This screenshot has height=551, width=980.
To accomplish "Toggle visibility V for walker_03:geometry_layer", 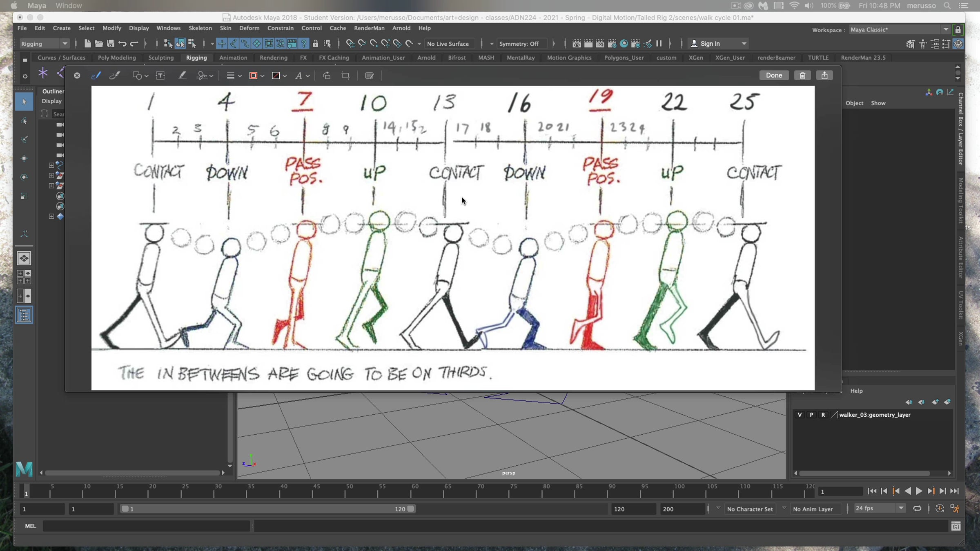I will 800,415.
